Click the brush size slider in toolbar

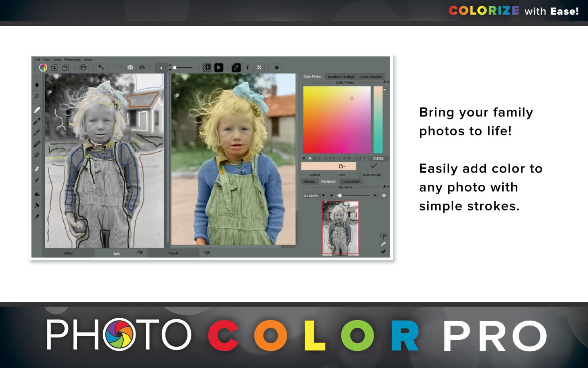(x=183, y=67)
